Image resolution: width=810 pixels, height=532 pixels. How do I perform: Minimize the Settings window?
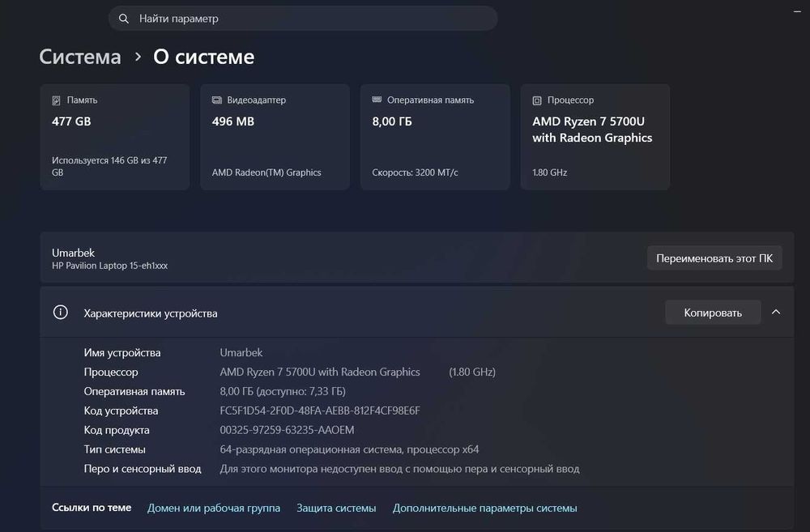tap(797, 11)
